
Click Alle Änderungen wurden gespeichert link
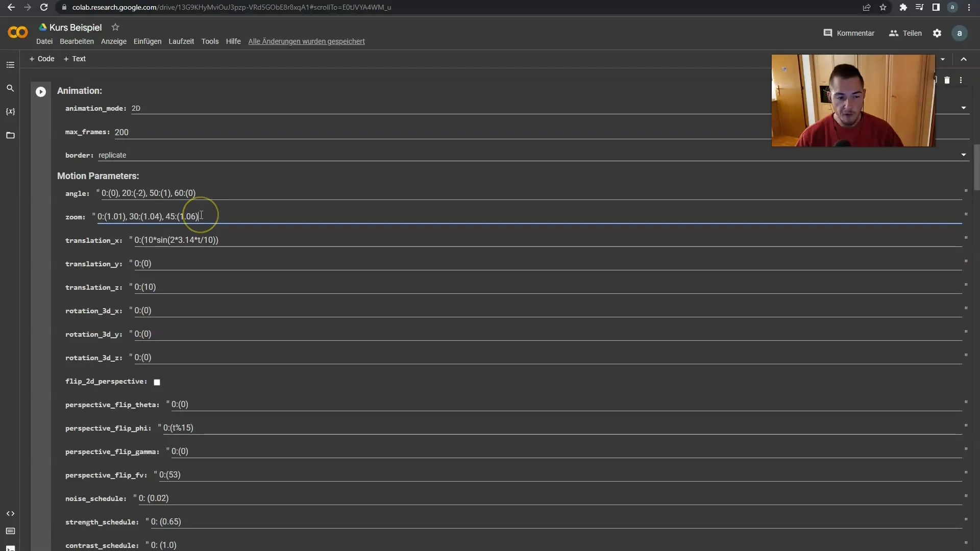pos(306,41)
